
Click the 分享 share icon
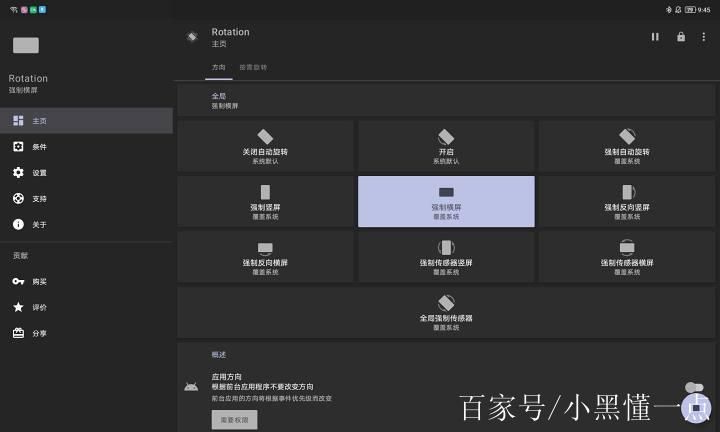pyautogui.click(x=18, y=333)
